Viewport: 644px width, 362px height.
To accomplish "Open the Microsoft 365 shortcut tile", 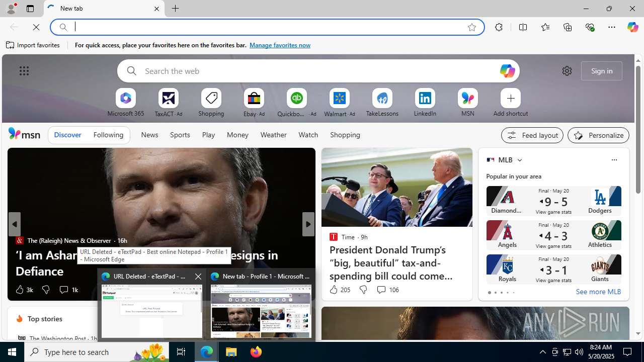I will (125, 103).
